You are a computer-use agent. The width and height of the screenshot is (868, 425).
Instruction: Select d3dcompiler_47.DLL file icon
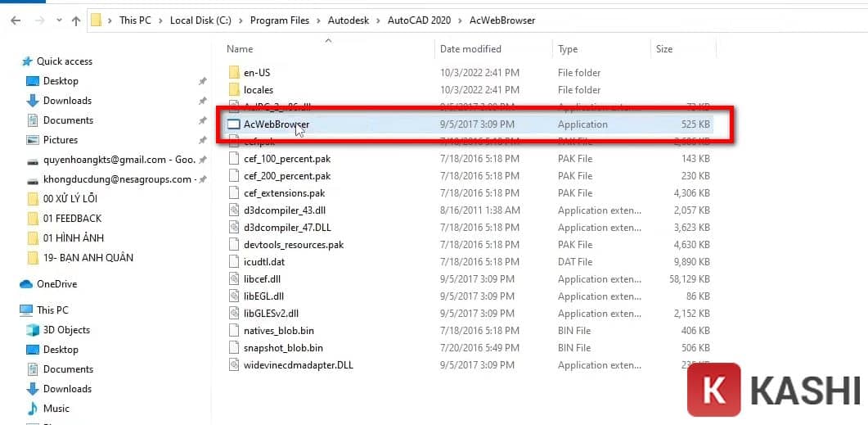click(x=235, y=227)
